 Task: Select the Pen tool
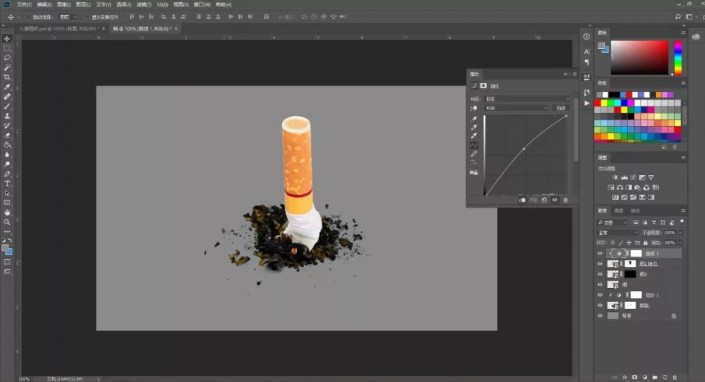pos(7,174)
